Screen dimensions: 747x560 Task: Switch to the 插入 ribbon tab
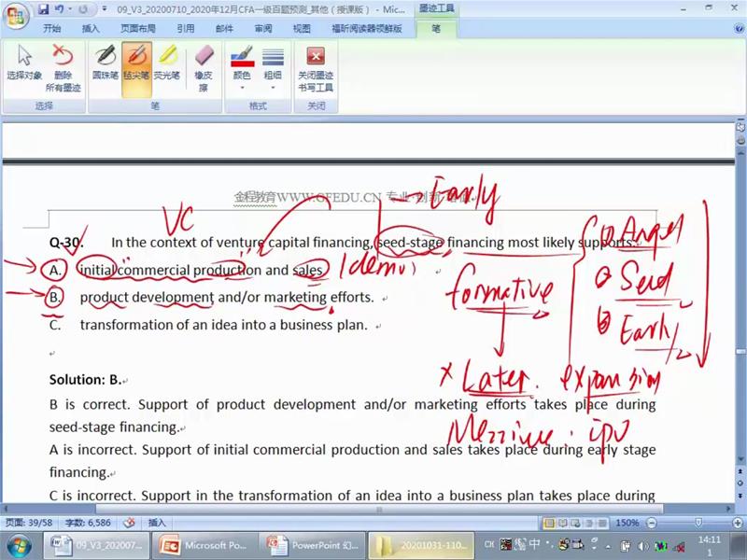pyautogui.click(x=91, y=29)
